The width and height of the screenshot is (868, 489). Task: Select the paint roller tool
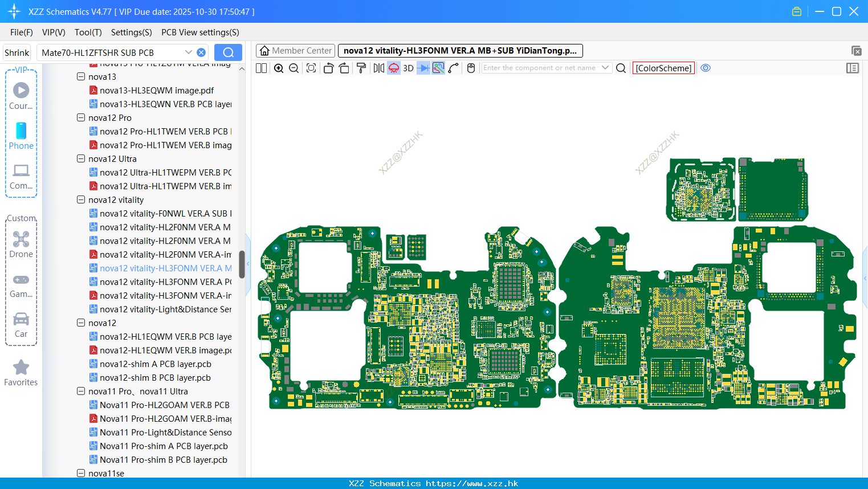(361, 68)
